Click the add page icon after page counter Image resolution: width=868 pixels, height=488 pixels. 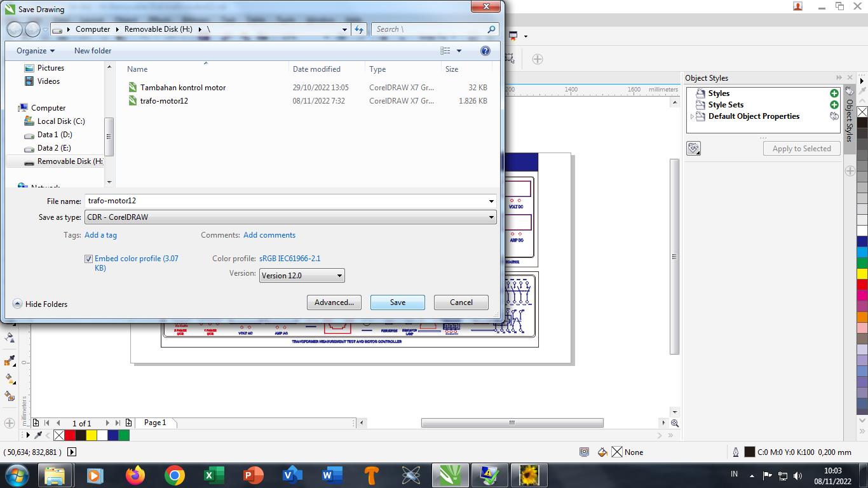pyautogui.click(x=129, y=423)
